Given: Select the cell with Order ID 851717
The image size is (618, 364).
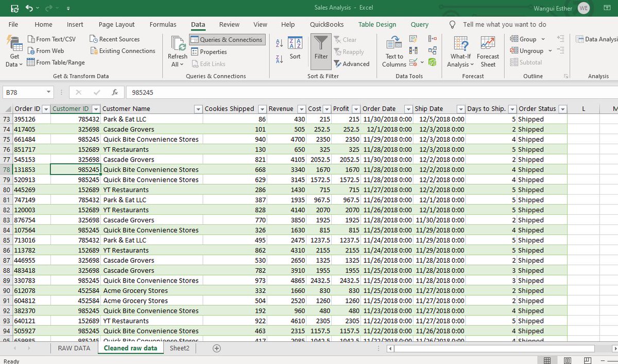Looking at the screenshot, I should [x=31, y=149].
